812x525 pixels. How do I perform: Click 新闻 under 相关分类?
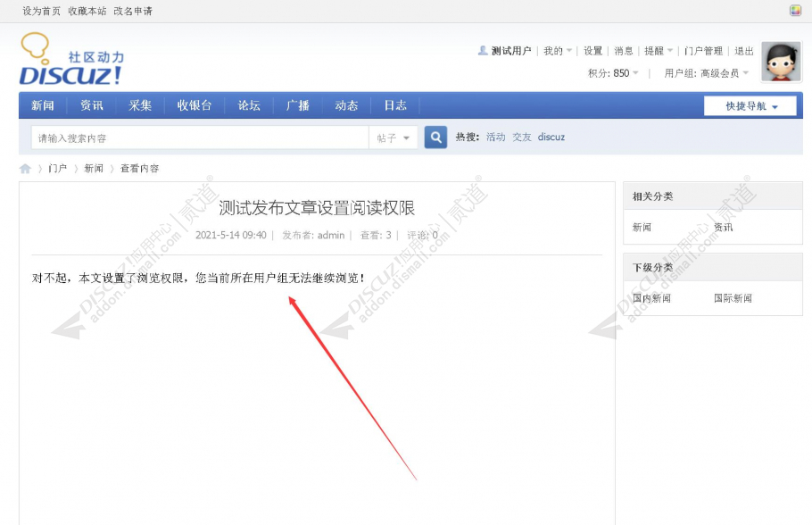coord(642,228)
